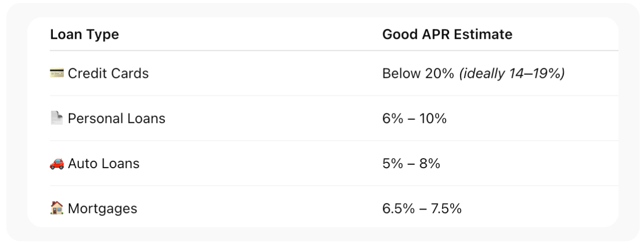Click the Auto Loans text
This screenshot has width=644, height=245.
[x=104, y=164]
